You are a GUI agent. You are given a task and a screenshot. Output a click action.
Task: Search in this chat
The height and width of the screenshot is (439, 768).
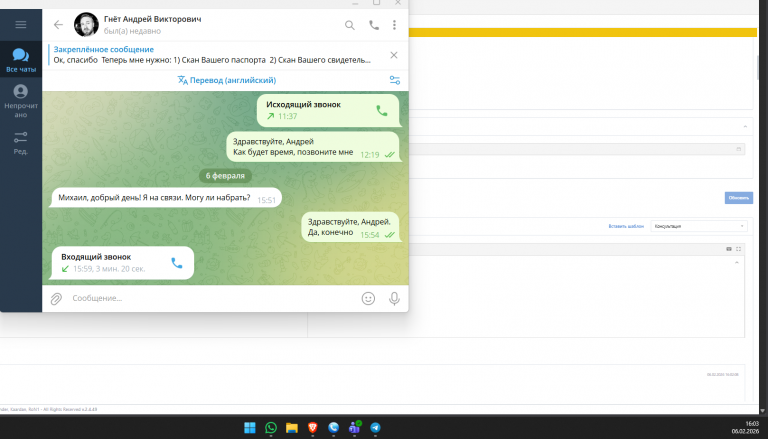pos(349,25)
